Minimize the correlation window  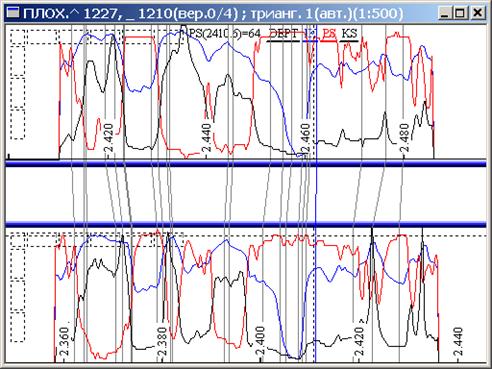point(446,13)
